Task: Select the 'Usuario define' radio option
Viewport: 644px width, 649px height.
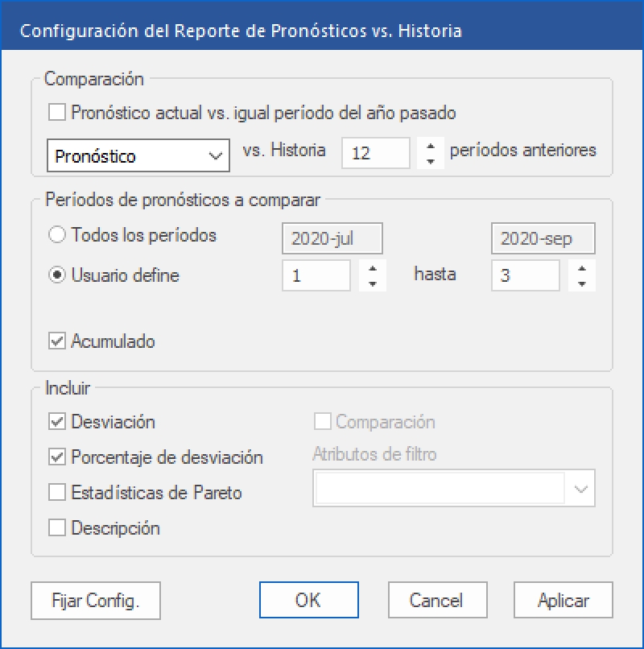Action: tap(57, 275)
